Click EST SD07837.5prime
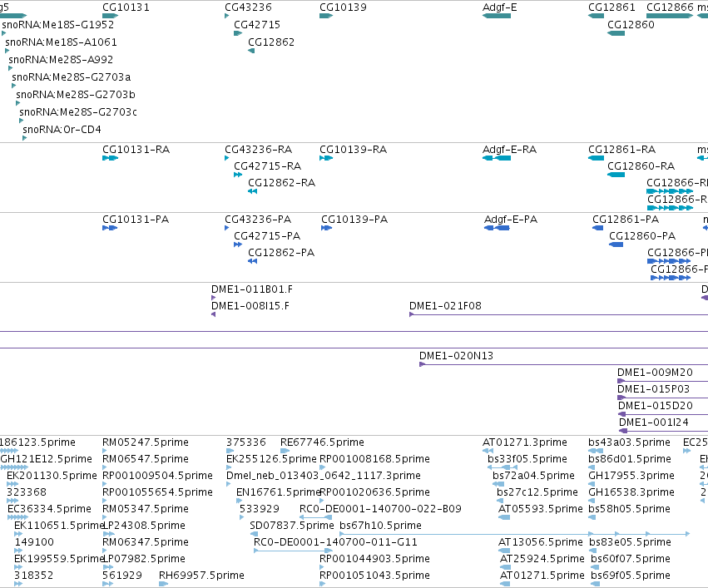Screen dimensions: 708x588 click(x=292, y=526)
